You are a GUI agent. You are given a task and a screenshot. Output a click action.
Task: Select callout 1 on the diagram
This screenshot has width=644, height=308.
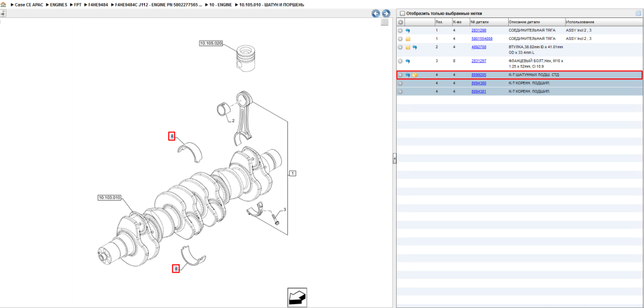coord(292,174)
